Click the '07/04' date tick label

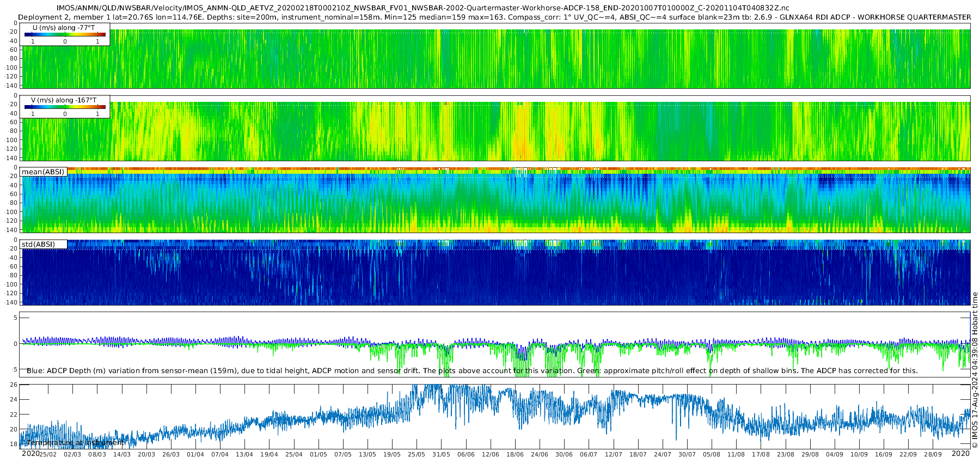[x=220, y=454]
